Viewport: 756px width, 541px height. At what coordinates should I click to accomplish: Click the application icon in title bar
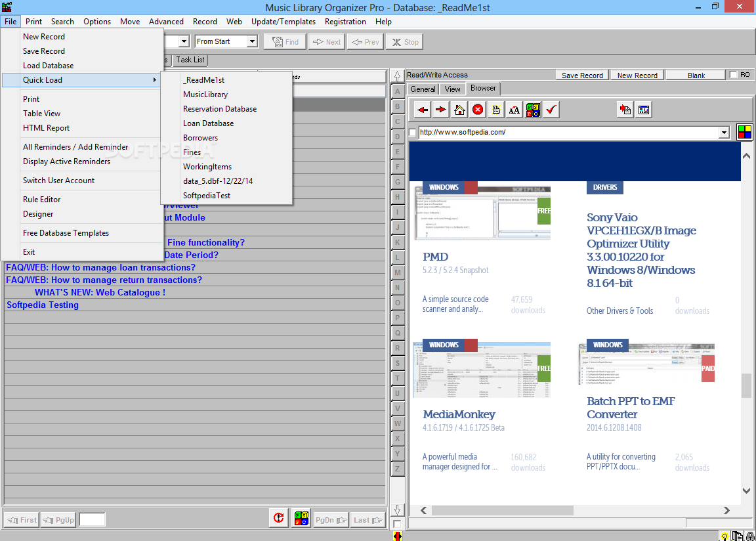[x=7, y=7]
